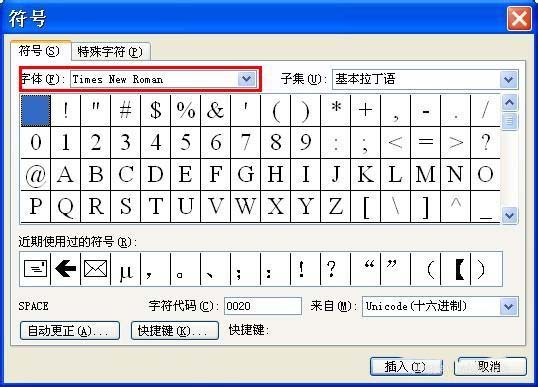Select the recent semicolon symbol
This screenshot has width=538, height=387.
[x=246, y=269]
